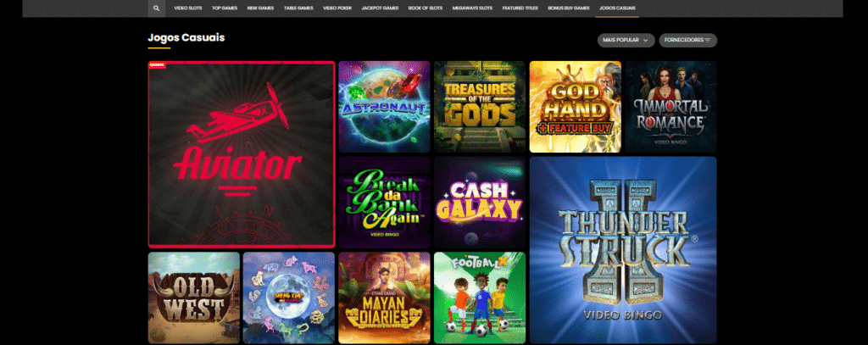
Task: Open the search magnifier icon
Action: click(x=157, y=8)
